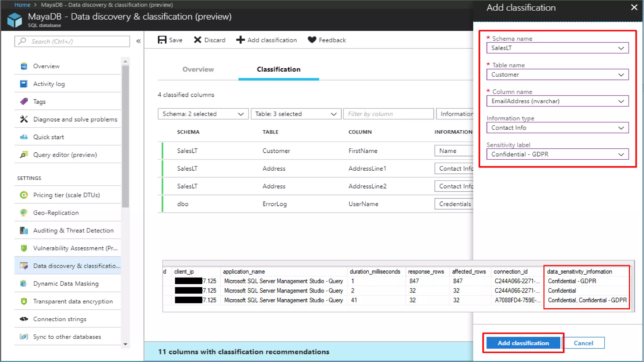Click the Query editor icon
The image size is (644, 362).
(x=24, y=155)
